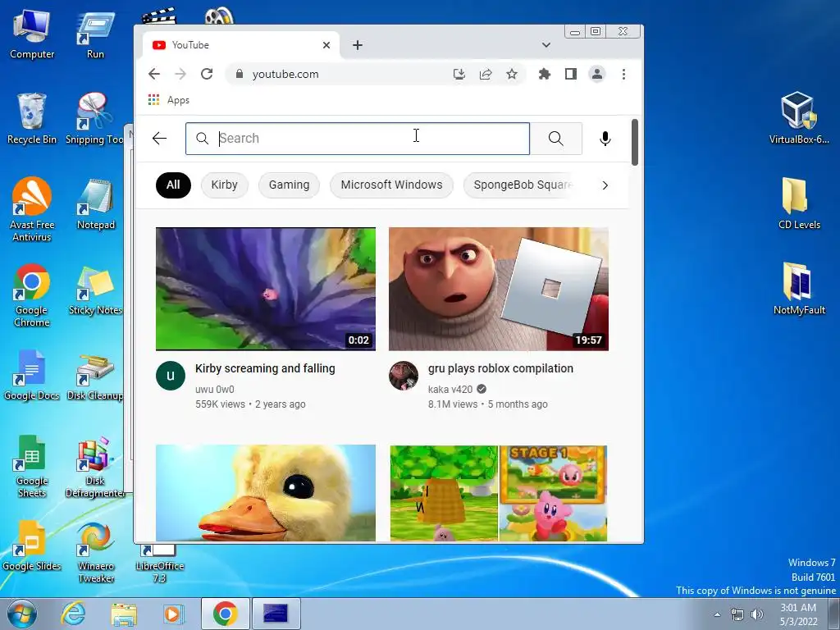Select the Avast Free Antivirus desktop icon
The image size is (840, 630).
[x=32, y=209]
